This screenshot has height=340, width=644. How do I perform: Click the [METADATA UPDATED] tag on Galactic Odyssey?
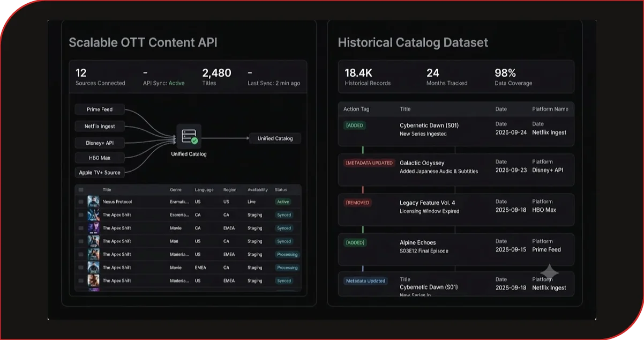(369, 163)
